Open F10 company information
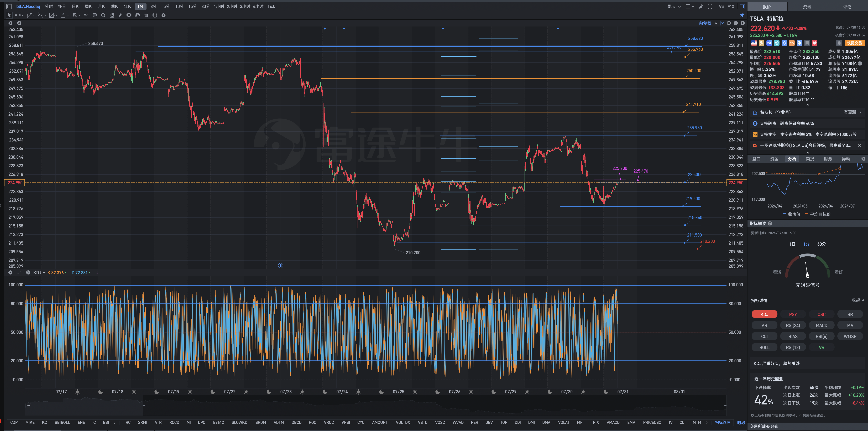 pyautogui.click(x=731, y=6)
